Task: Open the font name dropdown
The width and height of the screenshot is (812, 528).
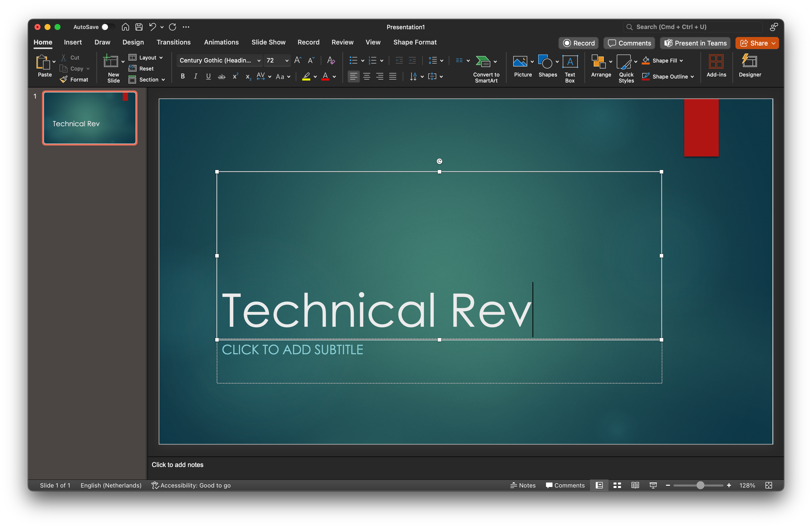Action: 259,61
